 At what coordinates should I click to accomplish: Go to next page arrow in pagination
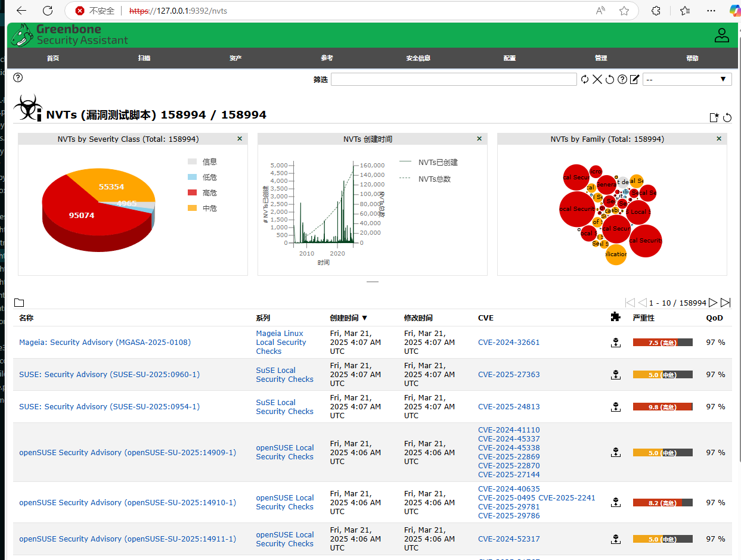tap(713, 303)
